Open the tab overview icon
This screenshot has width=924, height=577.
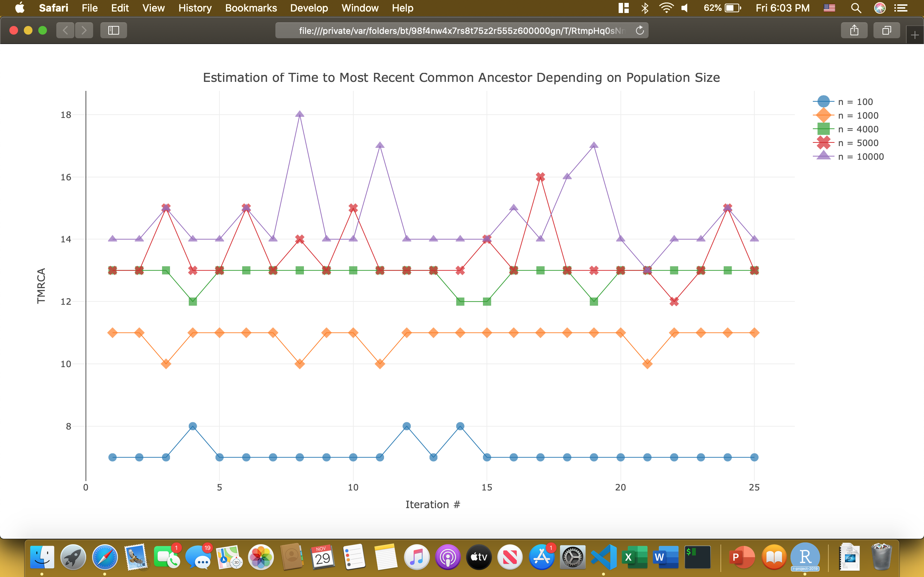886,30
